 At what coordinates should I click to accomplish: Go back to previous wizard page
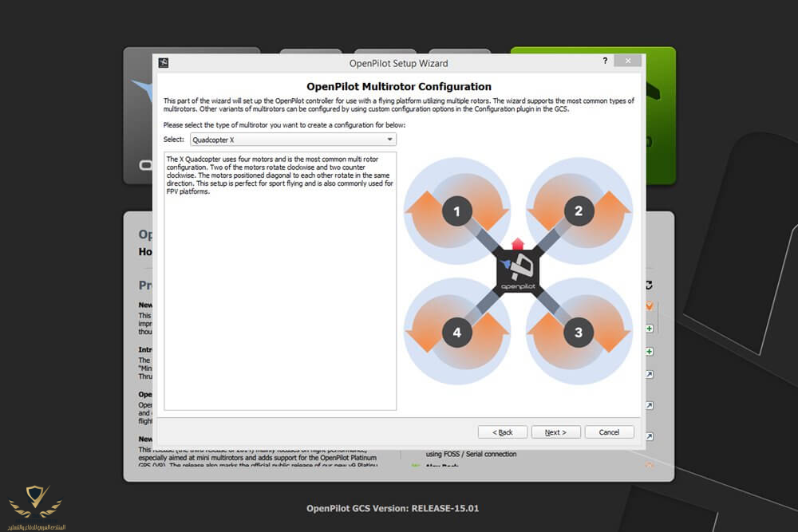[x=503, y=432]
